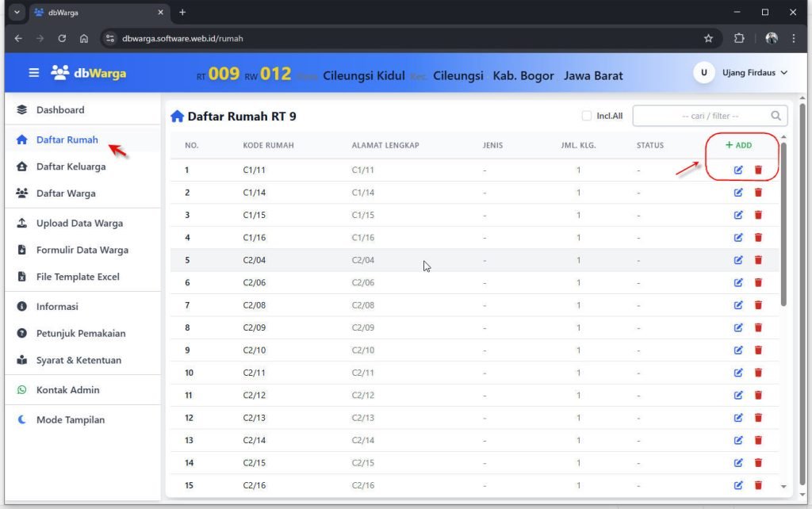Open browser extensions puzzle icon
The width and height of the screenshot is (812, 509).
739,38
